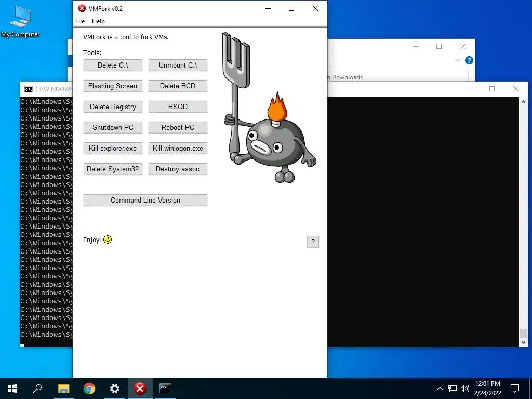Screen dimensions: 532x399
Task: Click the Delete C:\ button
Action: click(113, 65)
